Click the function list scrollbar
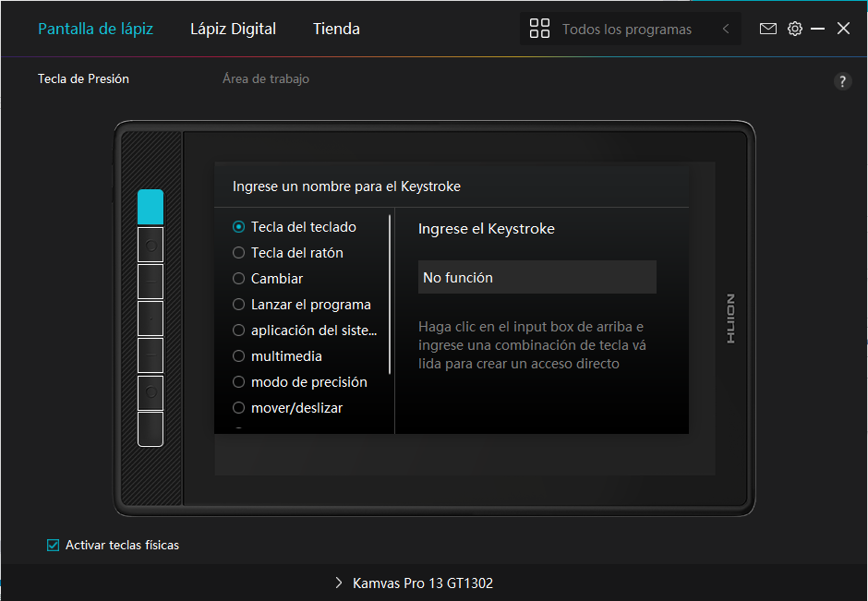The height and width of the screenshot is (601, 868). [x=390, y=295]
